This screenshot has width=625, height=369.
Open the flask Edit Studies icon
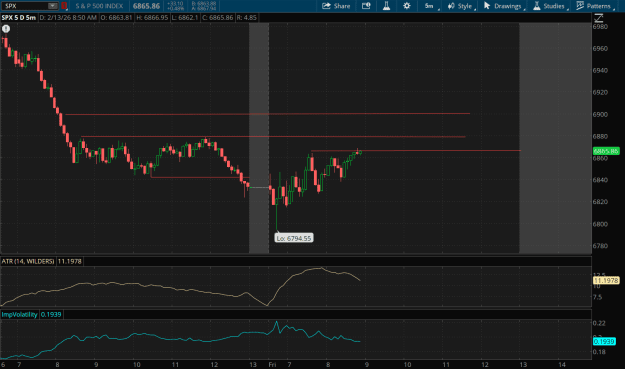[386, 6]
